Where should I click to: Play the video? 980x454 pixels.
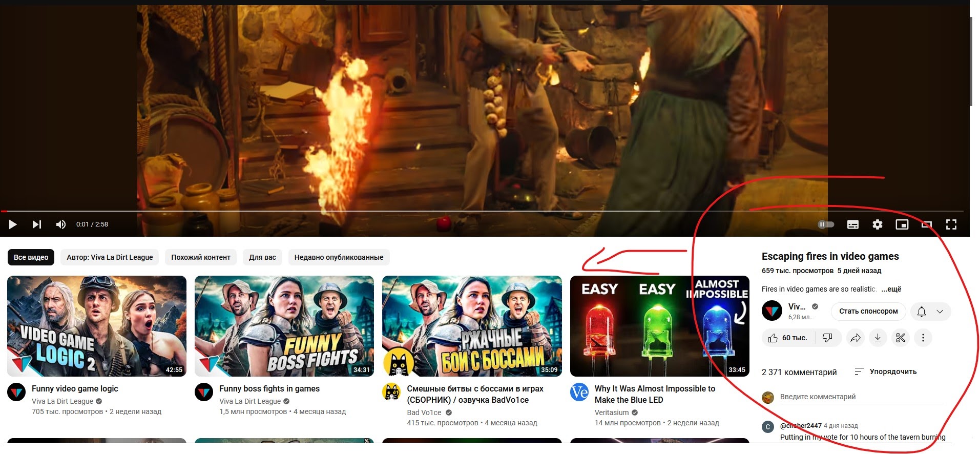pos(13,224)
